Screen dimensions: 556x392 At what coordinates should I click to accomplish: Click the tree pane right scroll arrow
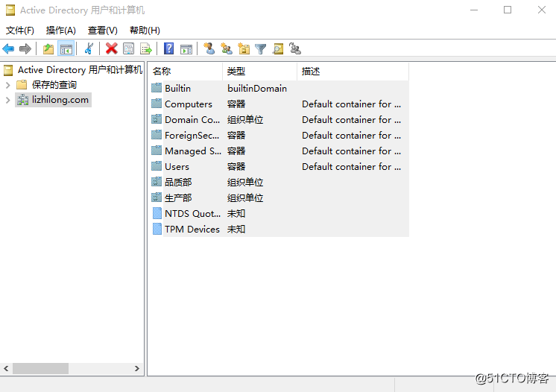click(x=137, y=369)
